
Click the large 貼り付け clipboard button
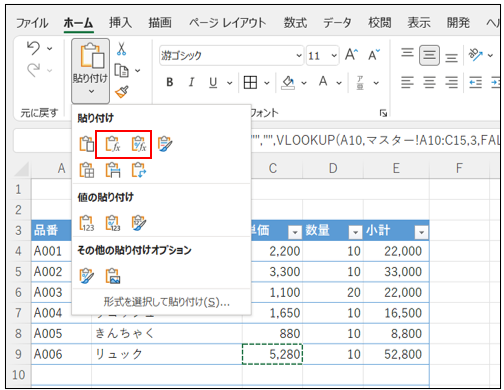(x=90, y=71)
